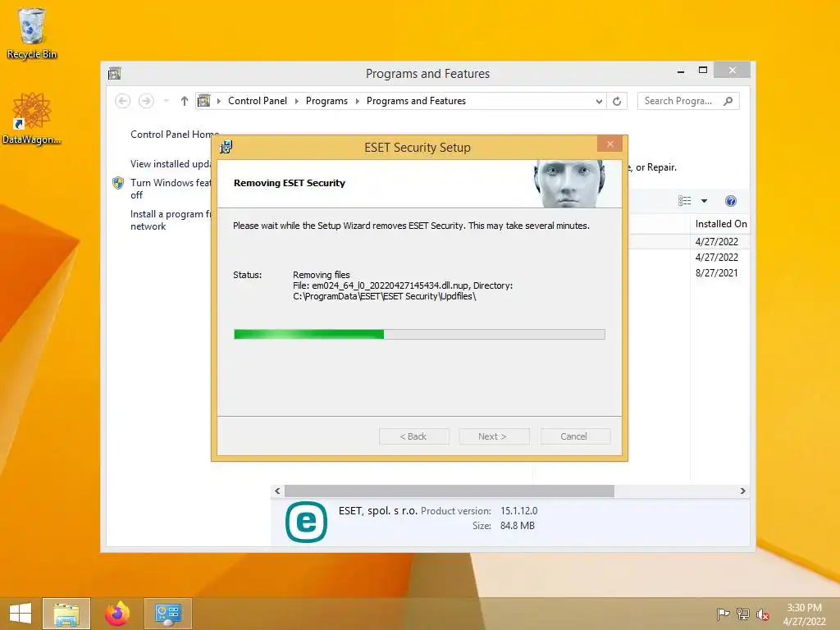Click the Next button in ESET Setup
The image size is (840, 630).
[x=493, y=436]
